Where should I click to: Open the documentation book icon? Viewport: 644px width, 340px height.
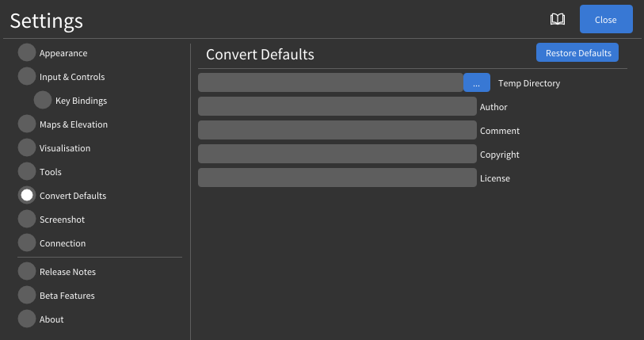point(558,20)
